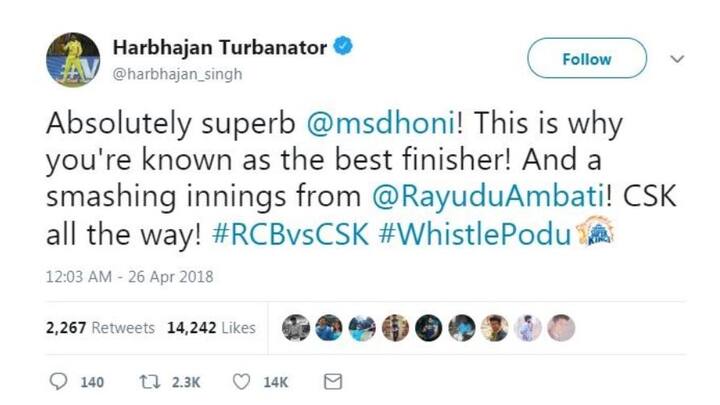720x405 pixels.
Task: Click the Harbhajan Turbanator display name
Action: (x=220, y=47)
